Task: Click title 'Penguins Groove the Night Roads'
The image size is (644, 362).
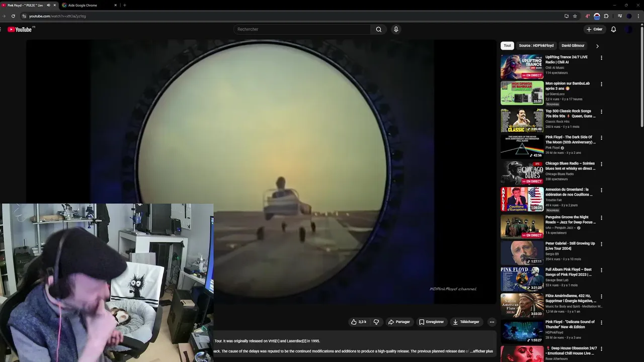Action: 571,219
